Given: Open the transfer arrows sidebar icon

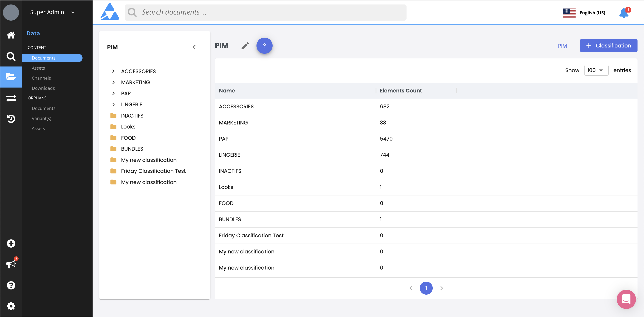Looking at the screenshot, I should [x=11, y=98].
